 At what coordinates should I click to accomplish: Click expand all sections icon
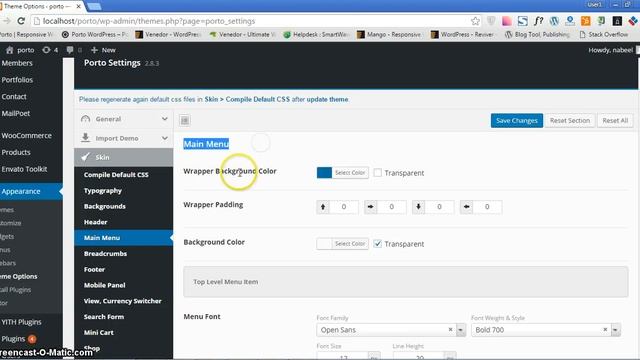[184, 120]
